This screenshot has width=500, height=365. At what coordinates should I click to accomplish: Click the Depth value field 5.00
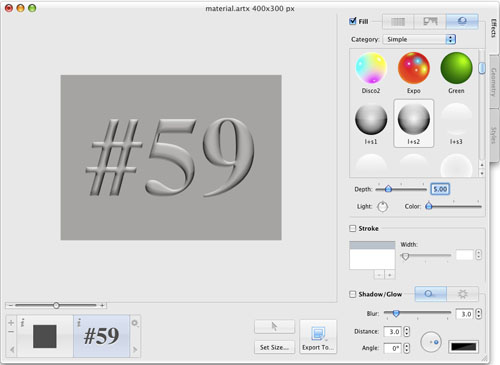click(x=440, y=189)
